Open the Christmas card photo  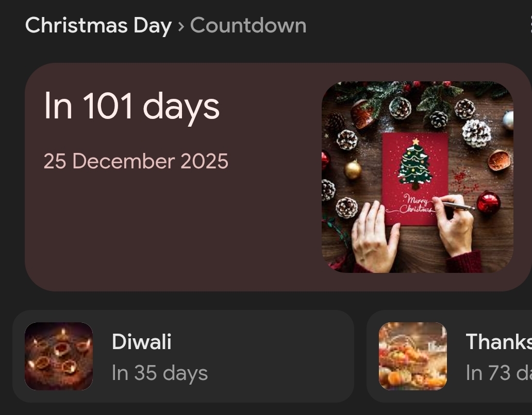(418, 177)
